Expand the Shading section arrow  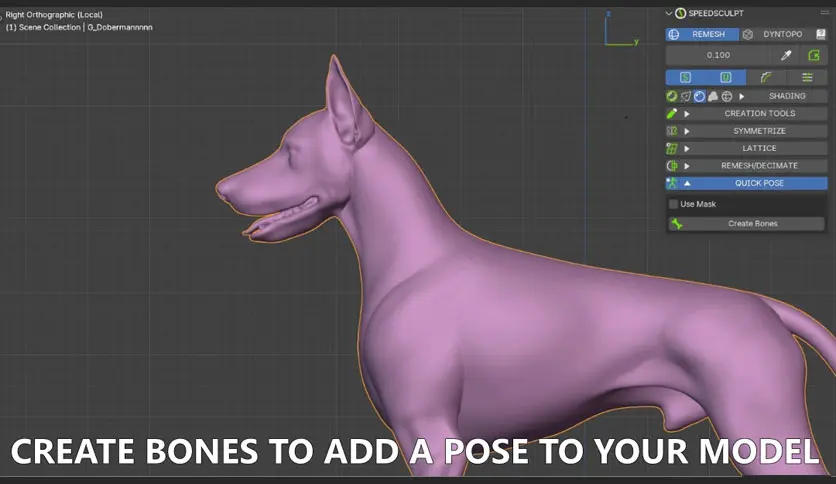742,96
